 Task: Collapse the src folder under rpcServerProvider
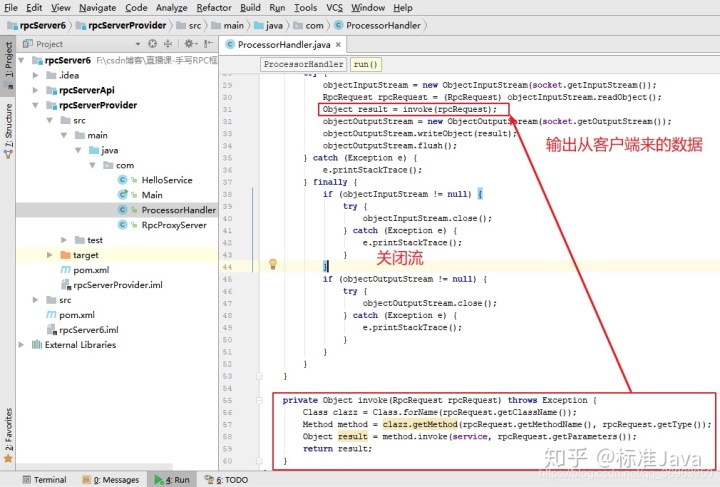(50, 120)
